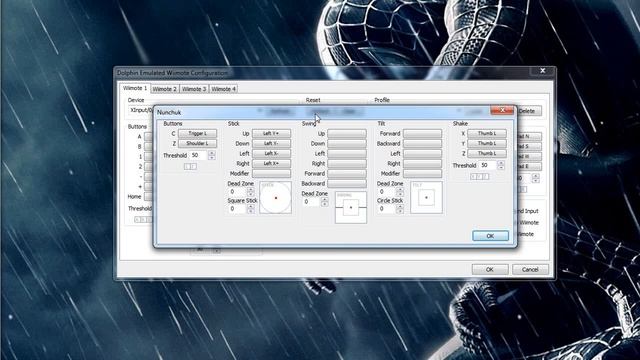Click Stick Right mapping 'Left X+'

tap(271, 164)
